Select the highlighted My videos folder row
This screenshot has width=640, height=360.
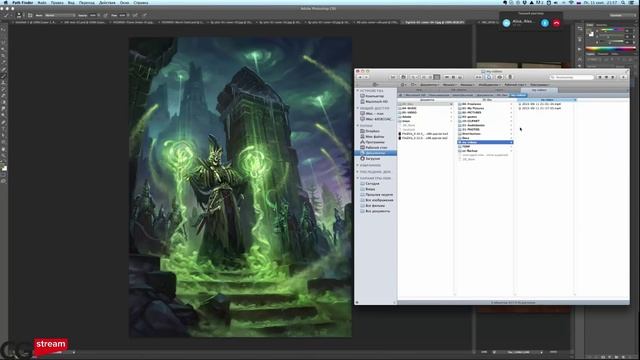point(485,142)
